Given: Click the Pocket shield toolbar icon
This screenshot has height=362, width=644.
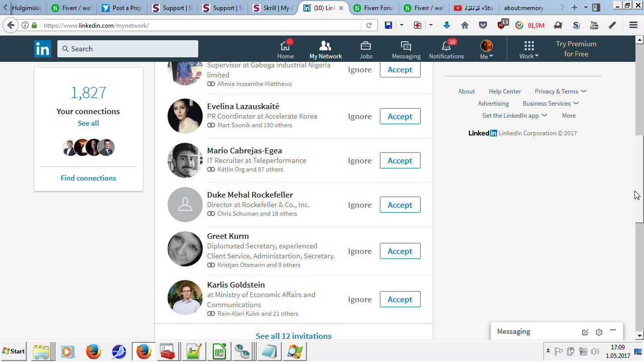Looking at the screenshot, I should 483,25.
